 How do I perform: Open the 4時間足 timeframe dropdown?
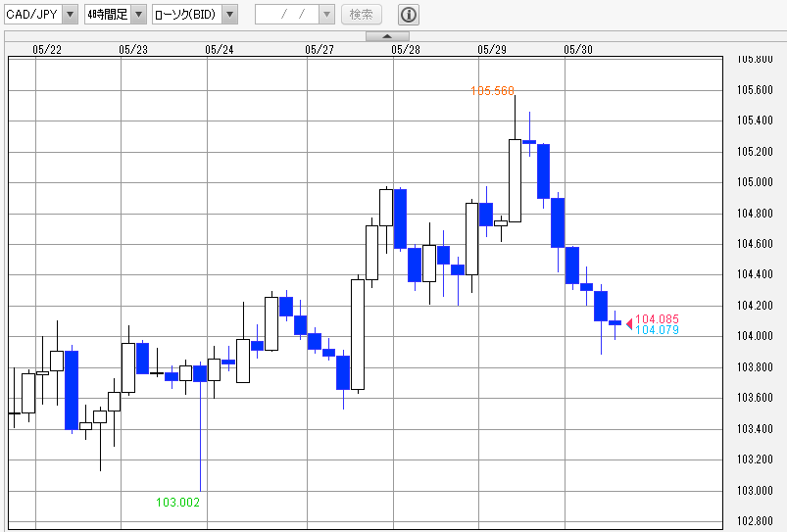(x=138, y=15)
